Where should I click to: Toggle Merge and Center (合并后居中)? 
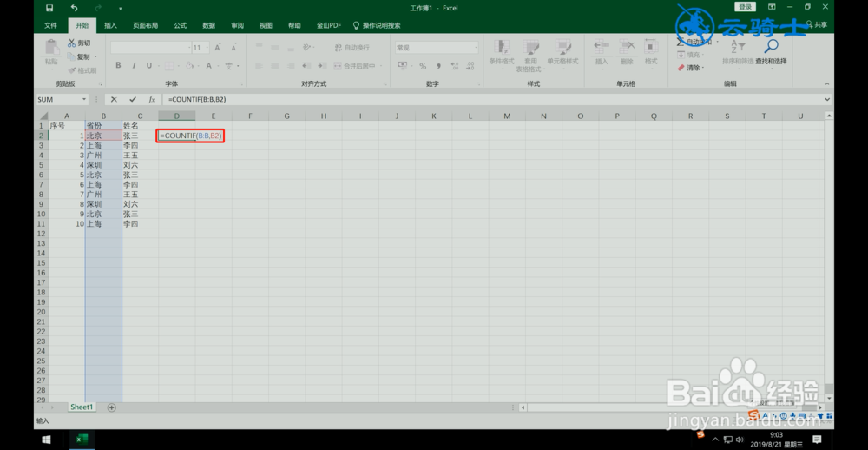point(355,66)
